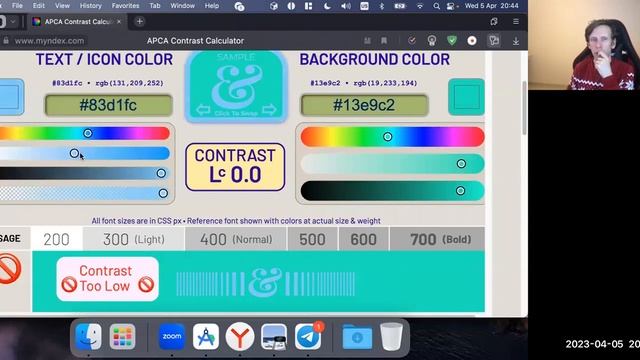This screenshot has height=360, width=640.
Task: Open the highlighted extensions icon
Action: [x=494, y=40]
